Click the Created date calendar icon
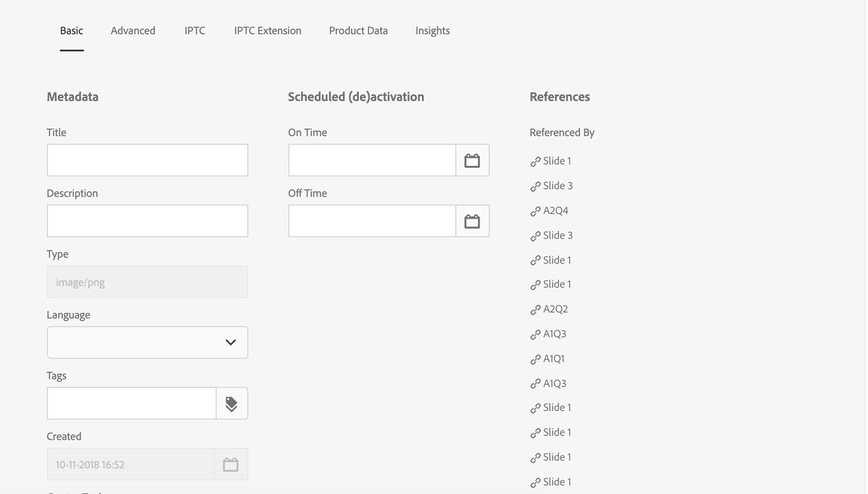This screenshot has width=868, height=494. point(231,464)
